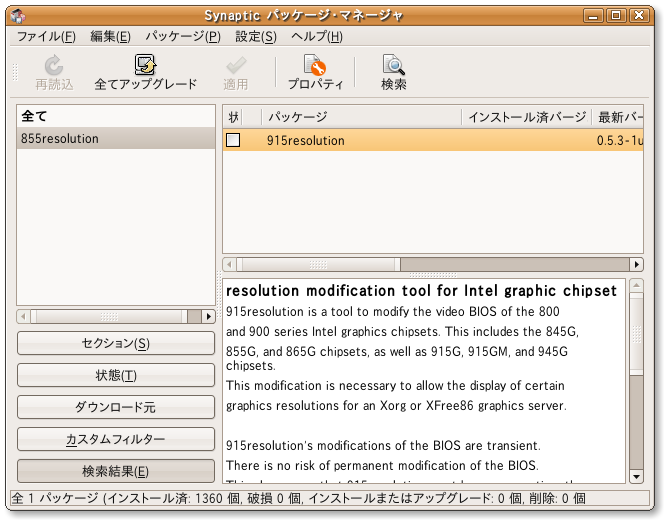Click the Synaptic app icon in the title bar
The height and width of the screenshot is (520, 664).
(18, 16)
